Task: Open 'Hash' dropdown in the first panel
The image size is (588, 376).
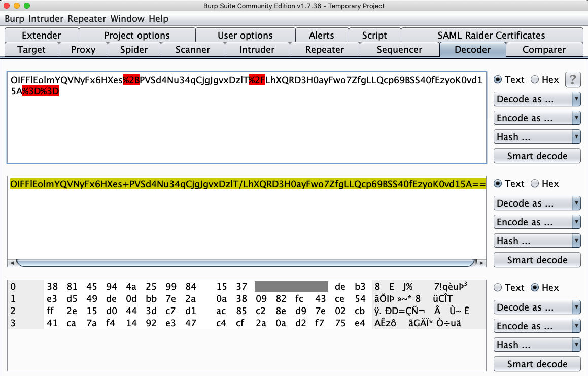Action: point(537,137)
